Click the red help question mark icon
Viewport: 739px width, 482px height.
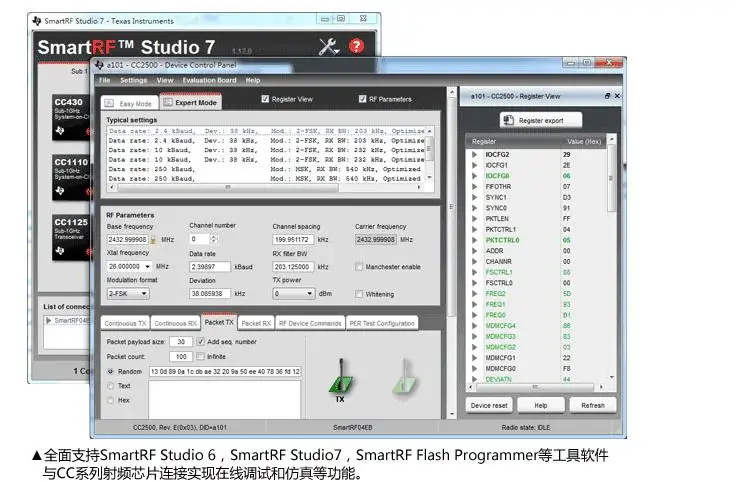click(356, 46)
